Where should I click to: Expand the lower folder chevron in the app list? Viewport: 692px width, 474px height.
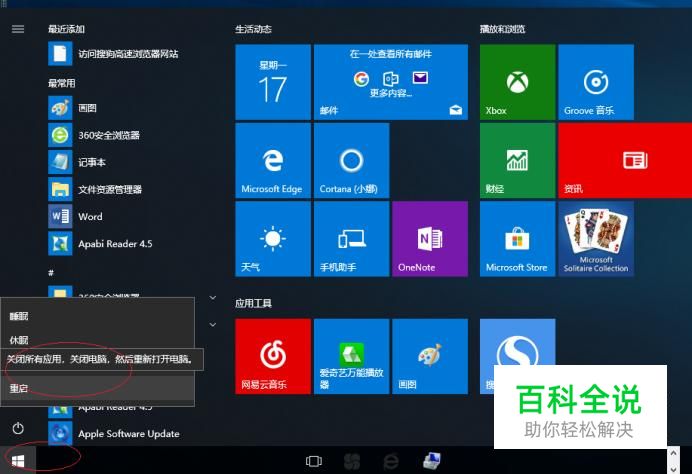coord(212,325)
